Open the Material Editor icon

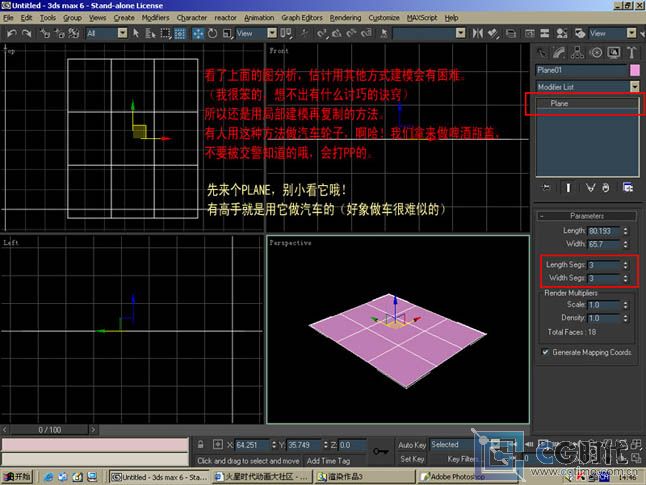point(562,33)
